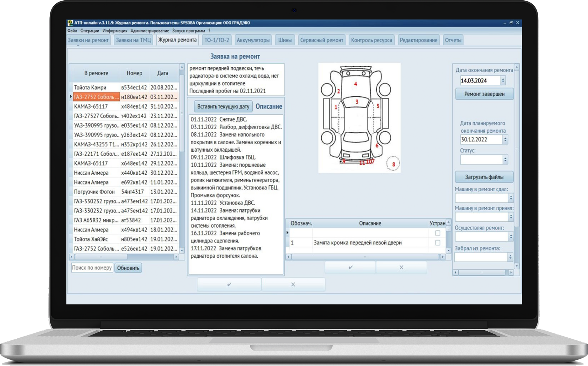Viewport: 588px width, 366px height.
Task: Click the log line 01.11.2022 Снятие ДВС
Action: 219,119
